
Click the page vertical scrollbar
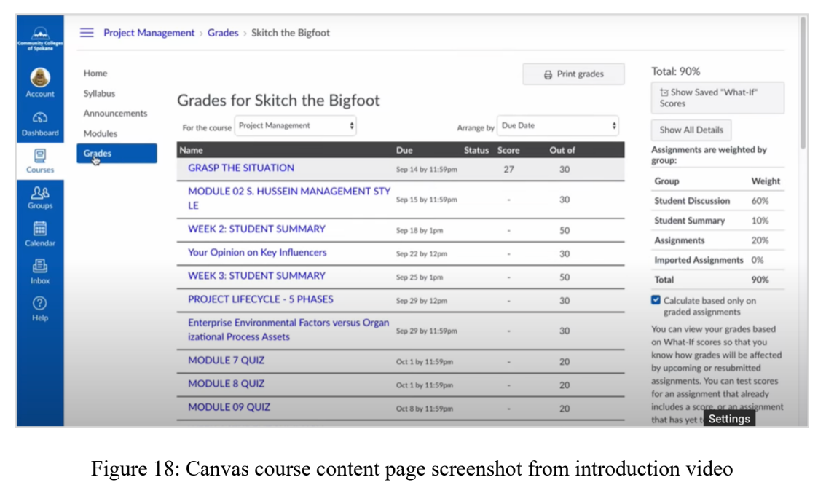803,83
